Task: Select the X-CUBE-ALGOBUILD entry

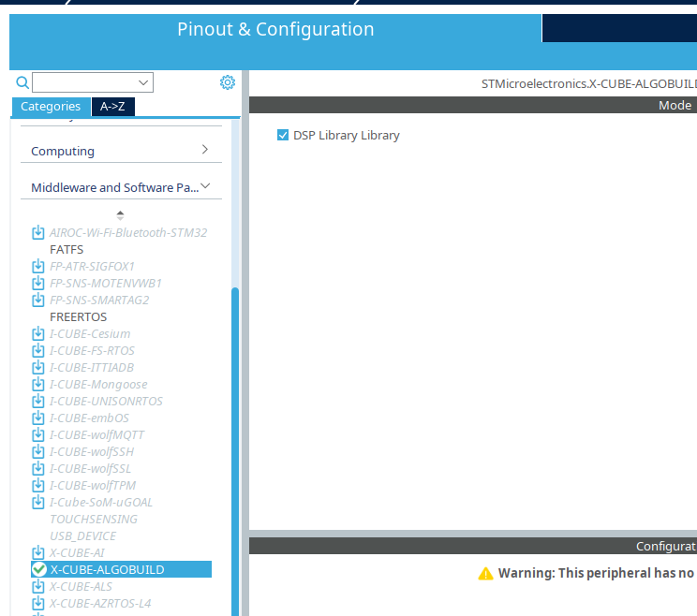Action: (x=122, y=569)
